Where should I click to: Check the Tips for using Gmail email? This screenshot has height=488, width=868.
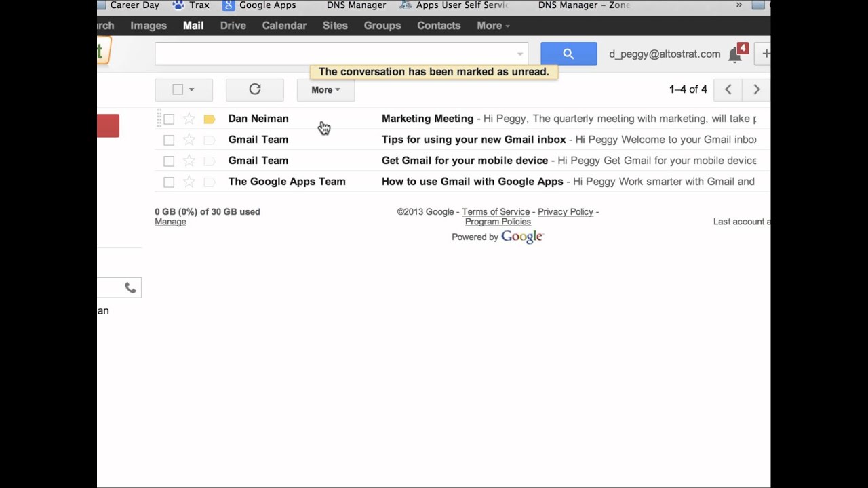click(169, 140)
